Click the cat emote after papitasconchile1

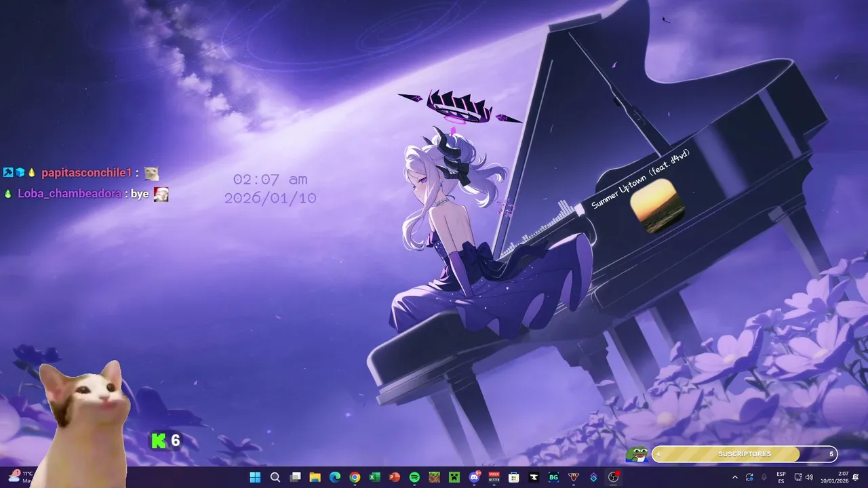[151, 173]
